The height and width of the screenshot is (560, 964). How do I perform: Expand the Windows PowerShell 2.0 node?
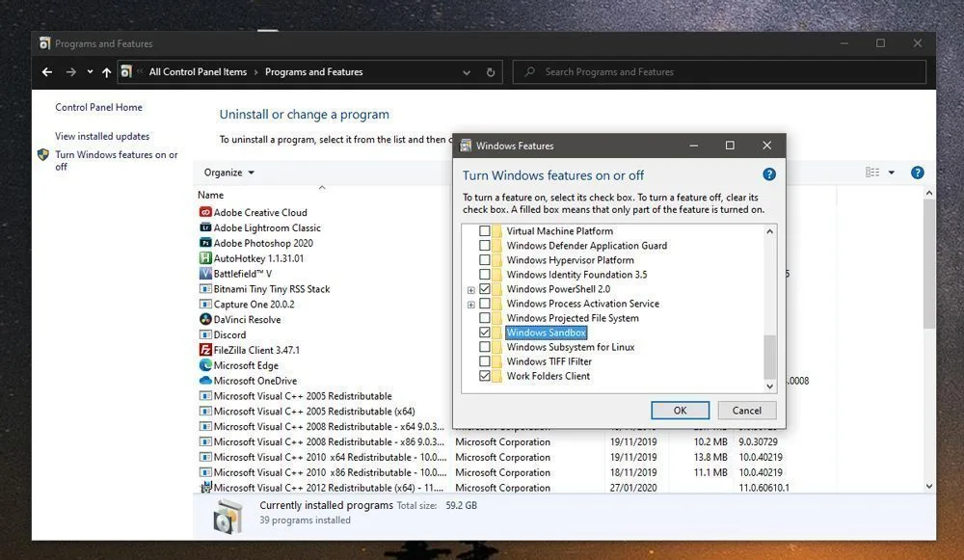coord(471,289)
